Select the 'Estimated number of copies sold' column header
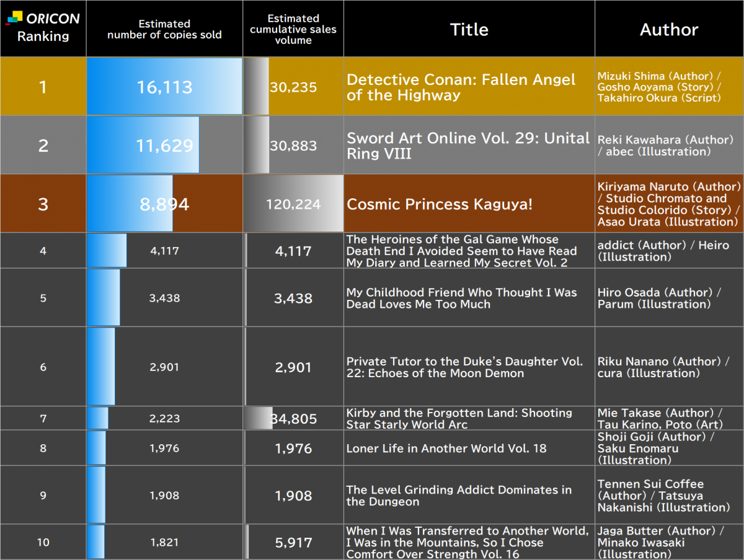The width and height of the screenshot is (744, 560). 164,29
